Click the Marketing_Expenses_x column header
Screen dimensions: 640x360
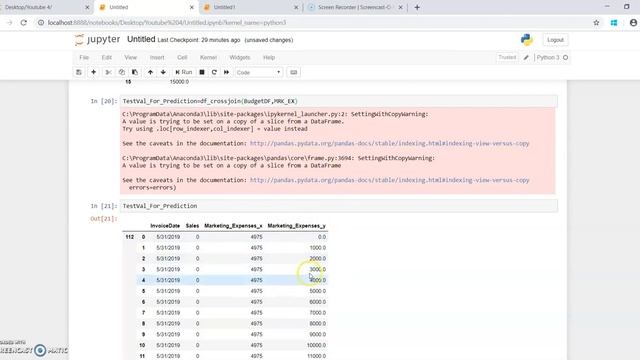(233, 226)
